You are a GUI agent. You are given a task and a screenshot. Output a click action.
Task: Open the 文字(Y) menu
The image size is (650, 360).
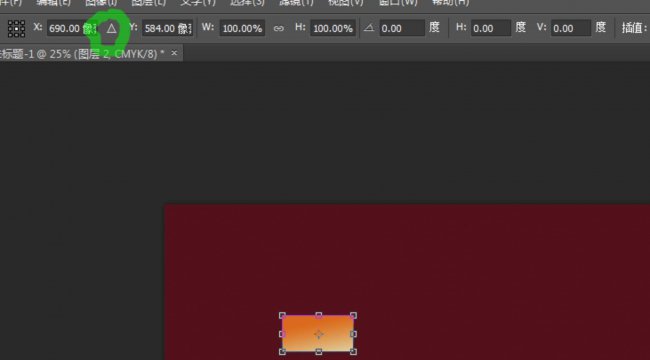(x=198, y=2)
